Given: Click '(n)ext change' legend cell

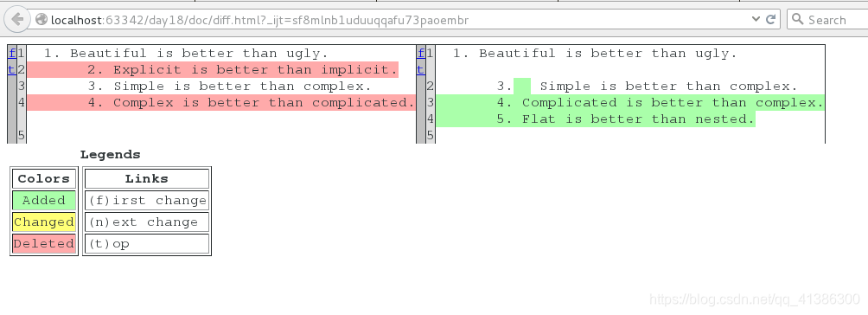Looking at the screenshot, I should pyautogui.click(x=147, y=222).
